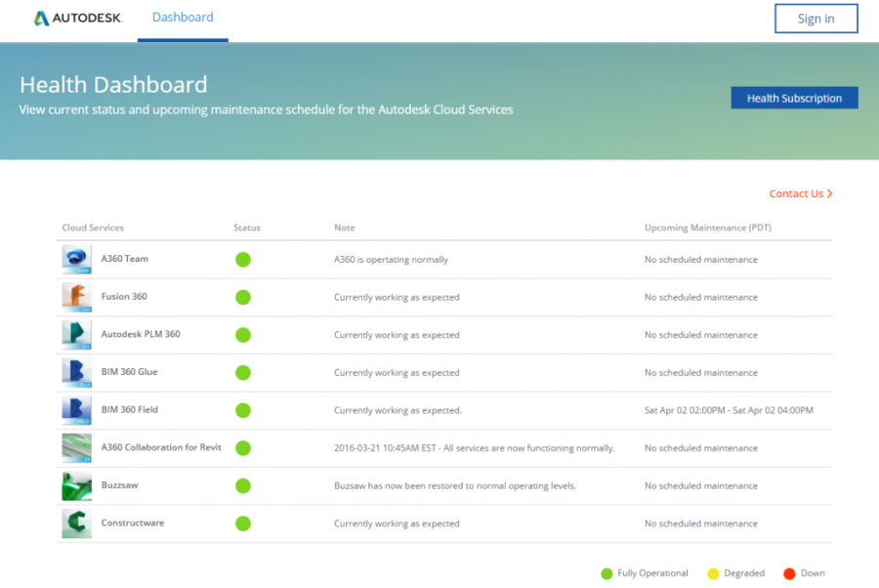
Task: Click the BIM 360 Field icon
Action: [x=76, y=410]
